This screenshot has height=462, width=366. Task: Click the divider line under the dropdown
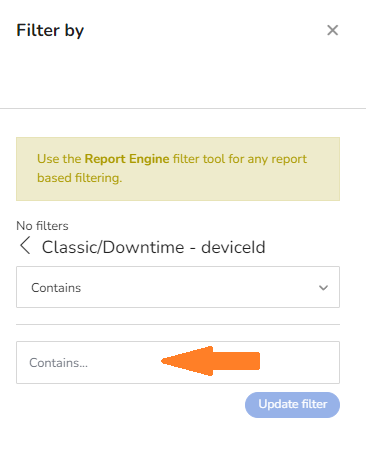tap(178, 324)
